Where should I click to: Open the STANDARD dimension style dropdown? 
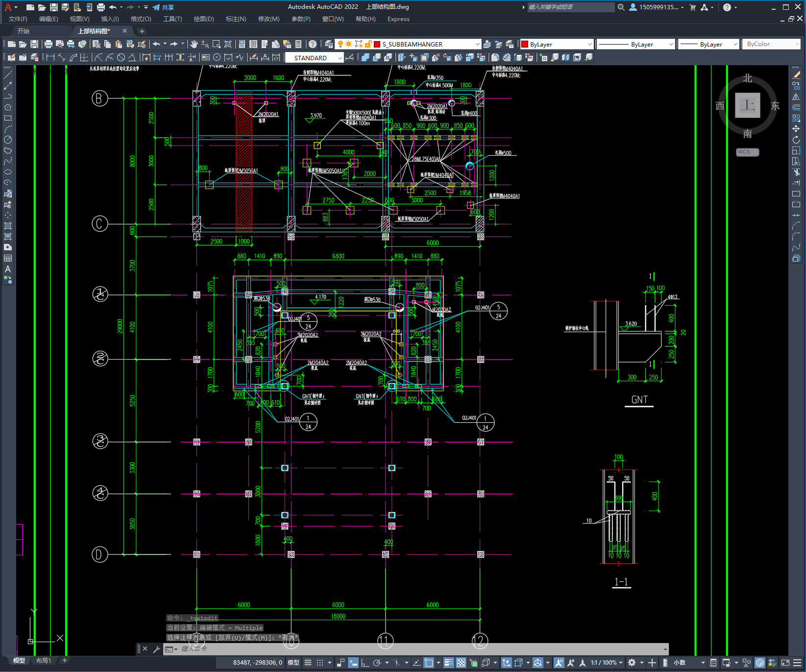pos(340,58)
